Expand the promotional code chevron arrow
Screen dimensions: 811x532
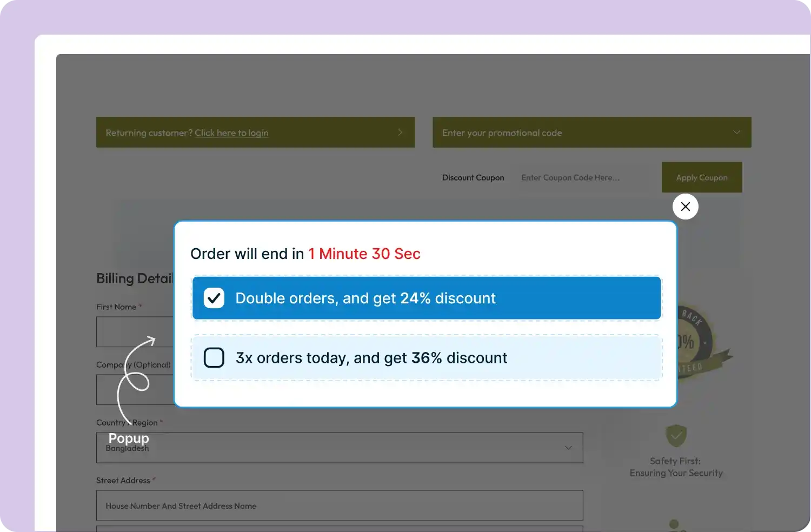(736, 132)
